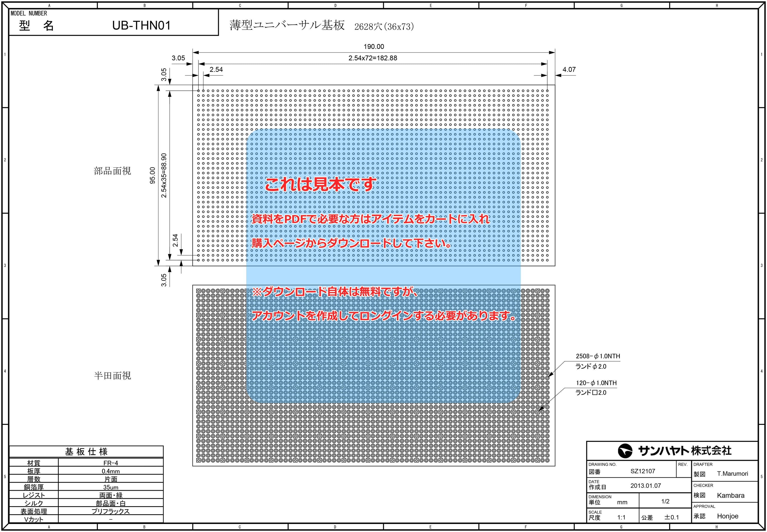Click the drafter name T.Marumori
The width and height of the screenshot is (767, 532).
pos(733,474)
